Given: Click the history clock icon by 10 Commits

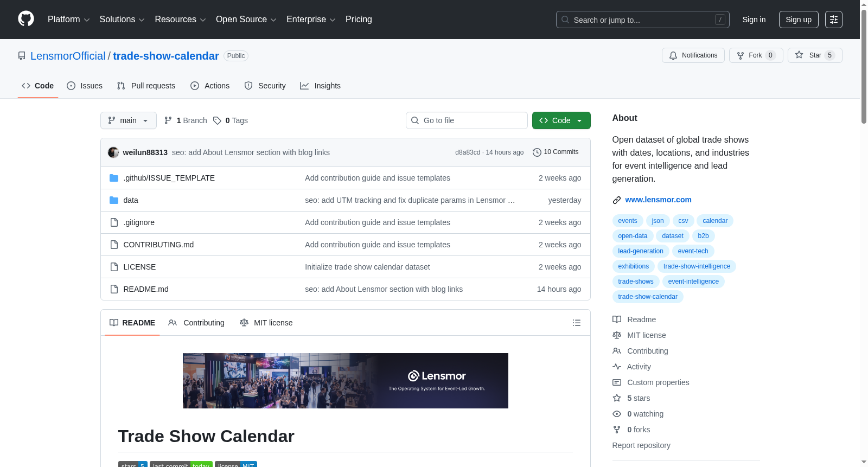Looking at the screenshot, I should (537, 152).
